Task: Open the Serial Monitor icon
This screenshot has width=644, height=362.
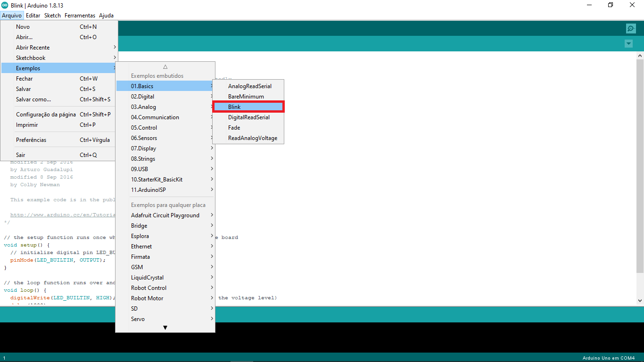Action: pos(631,28)
